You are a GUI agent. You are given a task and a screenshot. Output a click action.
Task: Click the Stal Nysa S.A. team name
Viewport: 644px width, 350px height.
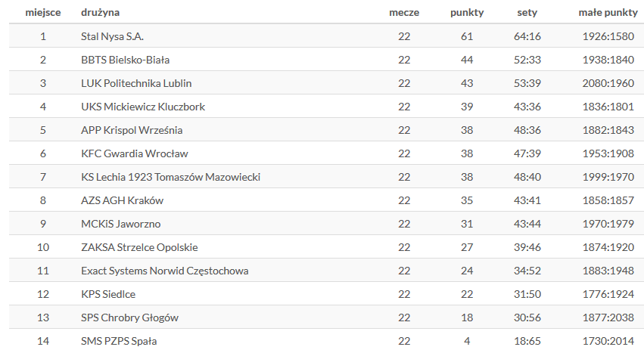(112, 36)
